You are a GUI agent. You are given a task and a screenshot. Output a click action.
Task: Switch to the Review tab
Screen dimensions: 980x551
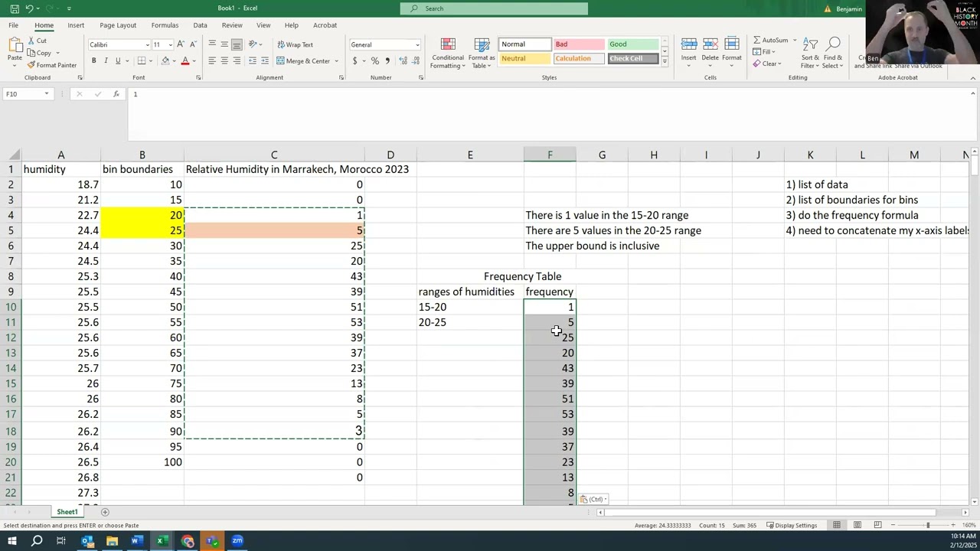[x=232, y=25]
